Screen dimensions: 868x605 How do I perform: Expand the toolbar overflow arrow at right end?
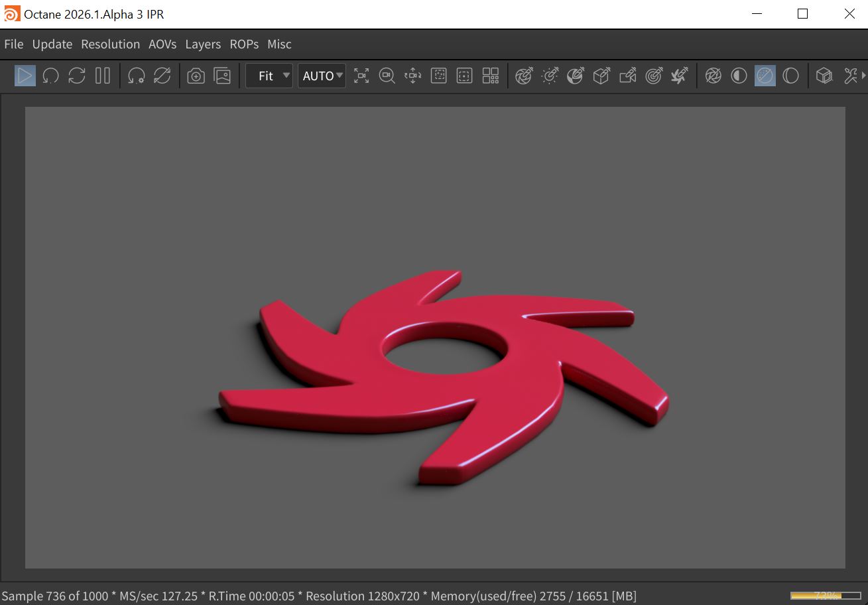point(863,76)
